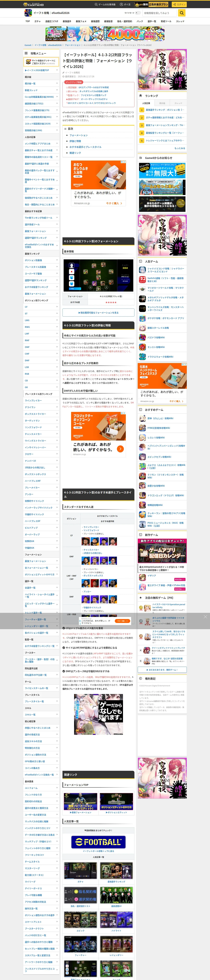210x980 pixels.
Task: Expand イーフト2026攻略TOP sidebar item
Action: point(41,70)
